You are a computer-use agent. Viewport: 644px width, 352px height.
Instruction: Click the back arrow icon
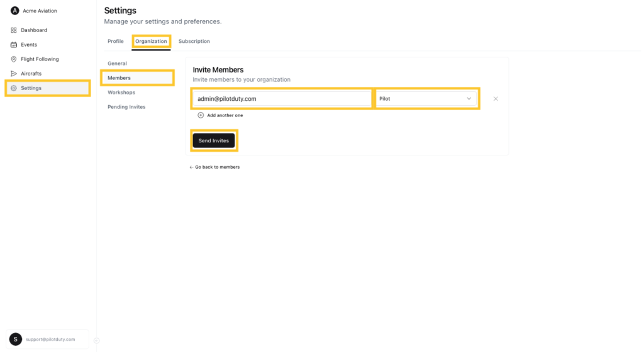click(191, 167)
